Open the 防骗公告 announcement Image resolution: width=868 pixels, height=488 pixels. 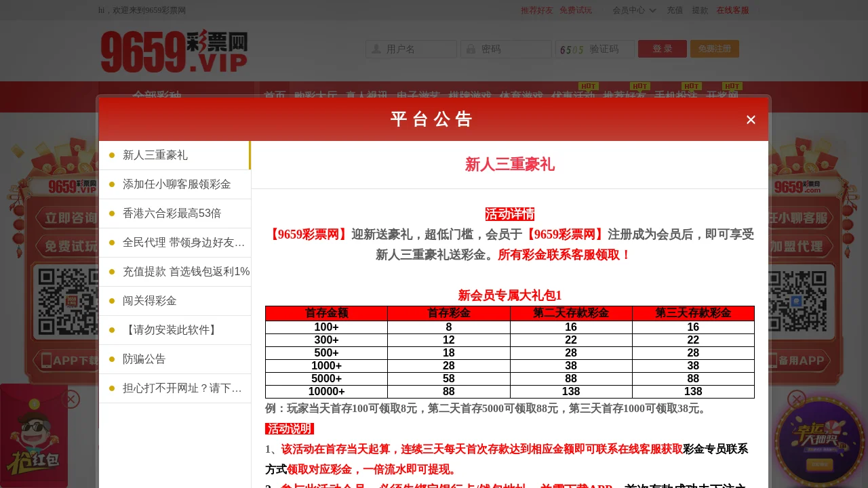pos(175,359)
